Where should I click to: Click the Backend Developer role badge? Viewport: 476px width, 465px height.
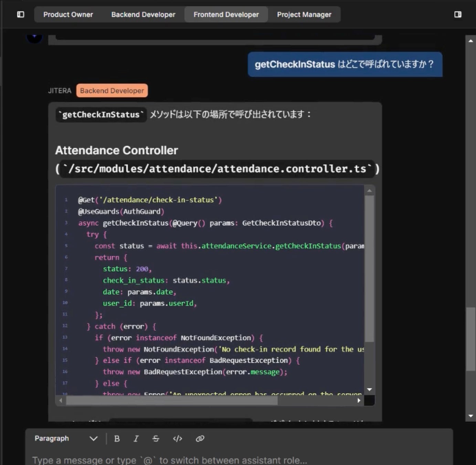[112, 91]
